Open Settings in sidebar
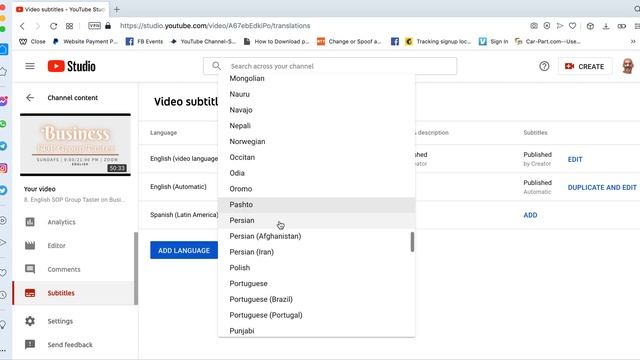This screenshot has width=640, height=360. point(60,321)
